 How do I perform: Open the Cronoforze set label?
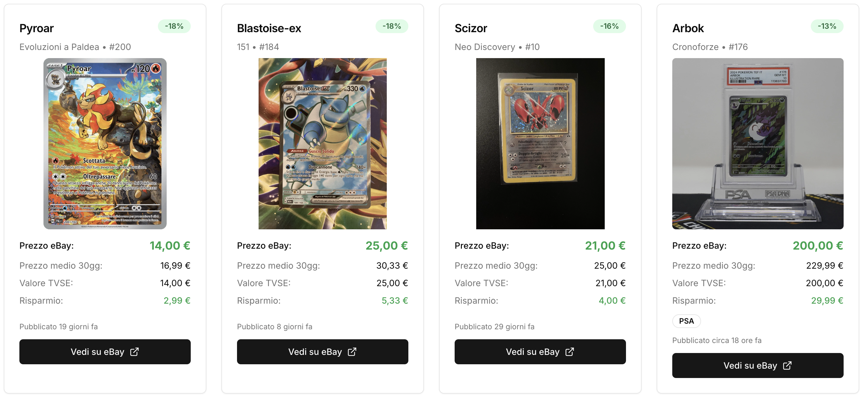pyautogui.click(x=694, y=47)
